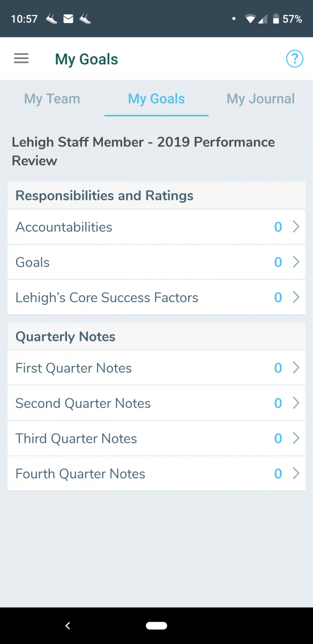This screenshot has width=313, height=644.
Task: Select the My Goals tab
Action: [156, 99]
